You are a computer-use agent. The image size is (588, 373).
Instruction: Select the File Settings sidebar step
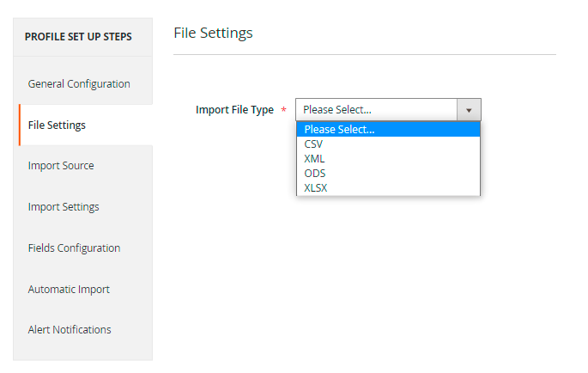57,125
